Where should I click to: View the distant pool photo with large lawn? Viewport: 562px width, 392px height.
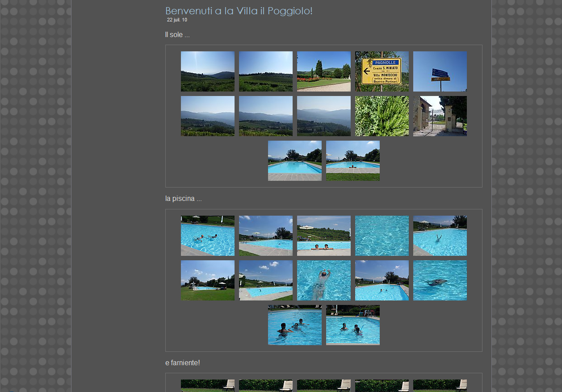(x=207, y=280)
